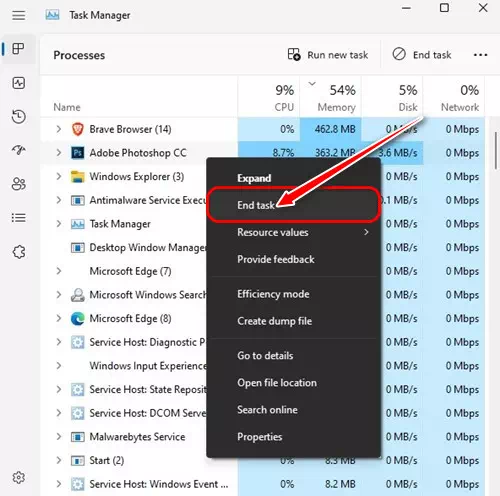Expand the Brave Browser (14) group
This screenshot has height=496, width=500.
[x=59, y=129]
